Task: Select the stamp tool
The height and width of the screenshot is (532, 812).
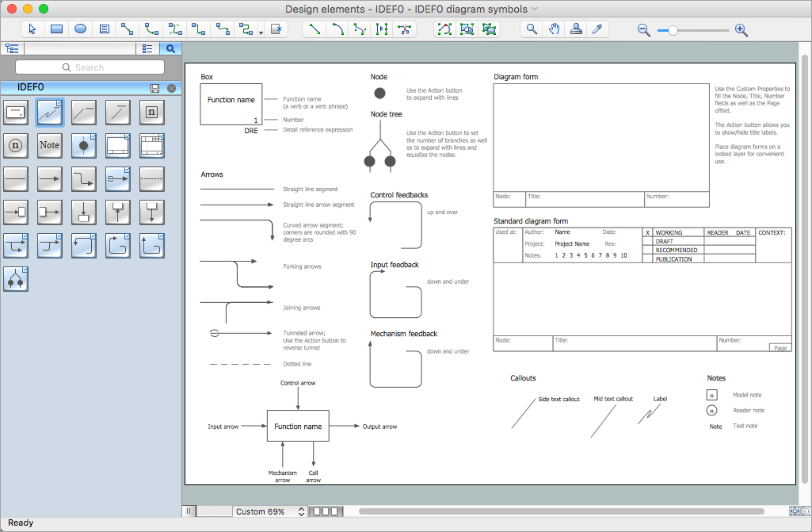Action: (x=576, y=29)
